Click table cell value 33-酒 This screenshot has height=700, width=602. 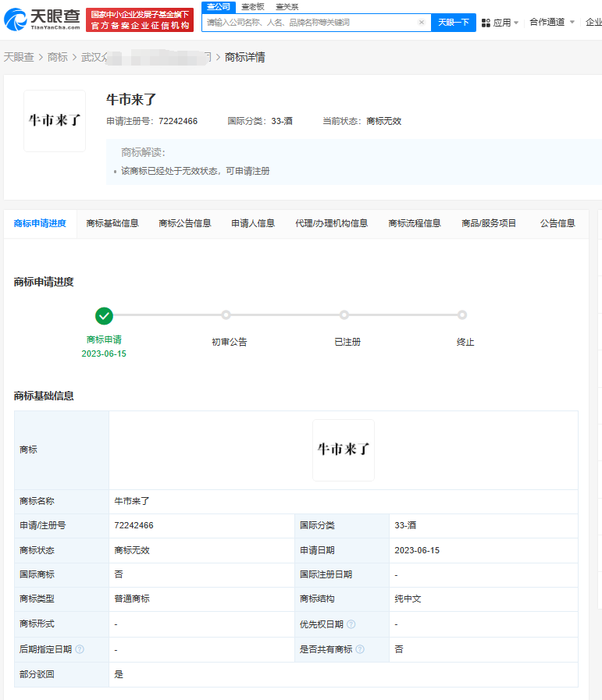[x=405, y=525]
